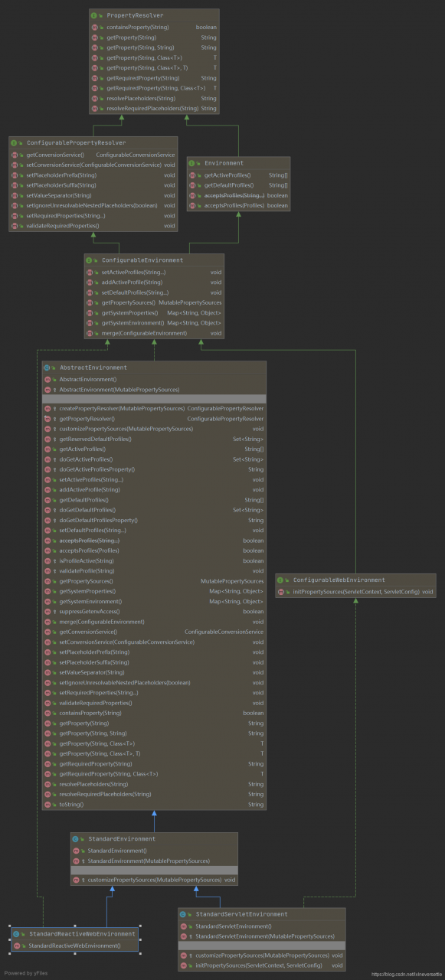Viewport: 445px width, 980px height.
Task: Select createPropertyResolver(MutablePropertySources) in AbstractEnvironment
Action: (x=154, y=408)
